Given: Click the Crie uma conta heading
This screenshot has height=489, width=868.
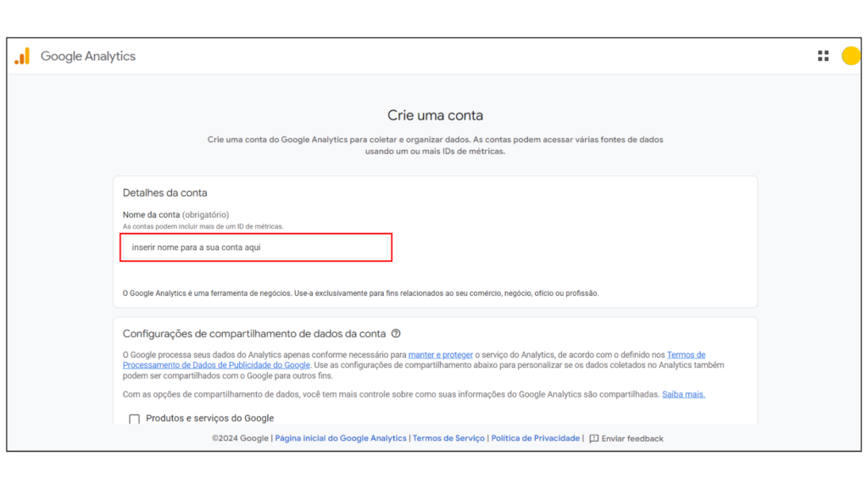Looking at the screenshot, I should click(x=435, y=115).
